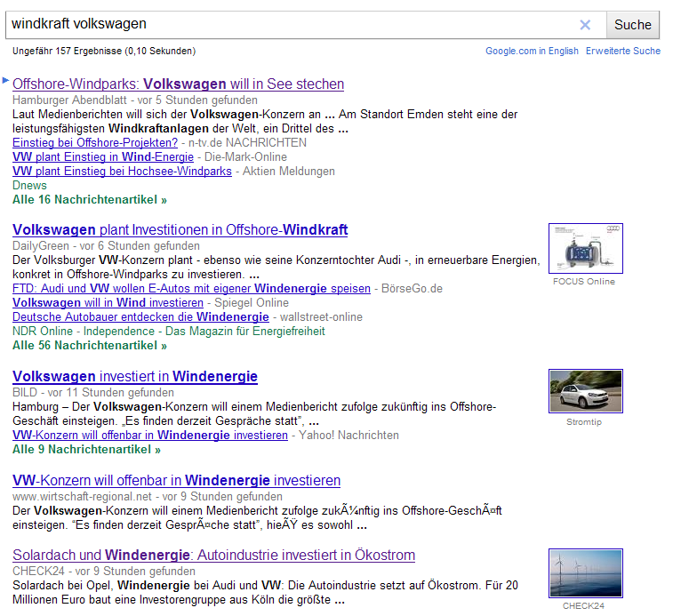Open 'Volkswagen investiert in Windenergie' headline
Viewport: 689px width, 616px height.
pos(135,377)
